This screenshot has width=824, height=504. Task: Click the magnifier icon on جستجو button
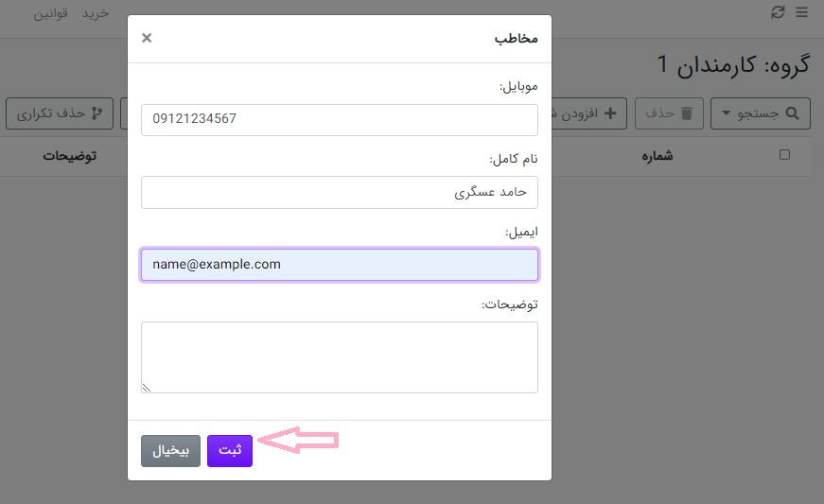(792, 113)
